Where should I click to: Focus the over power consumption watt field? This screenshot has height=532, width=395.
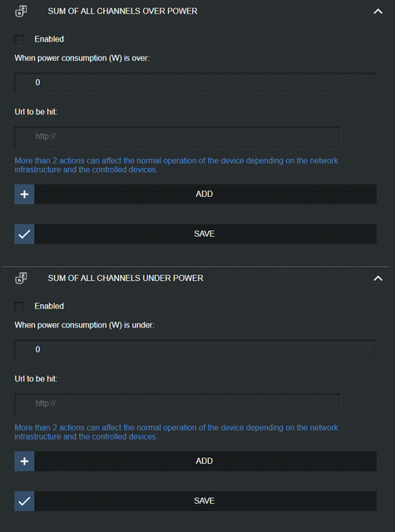[195, 82]
